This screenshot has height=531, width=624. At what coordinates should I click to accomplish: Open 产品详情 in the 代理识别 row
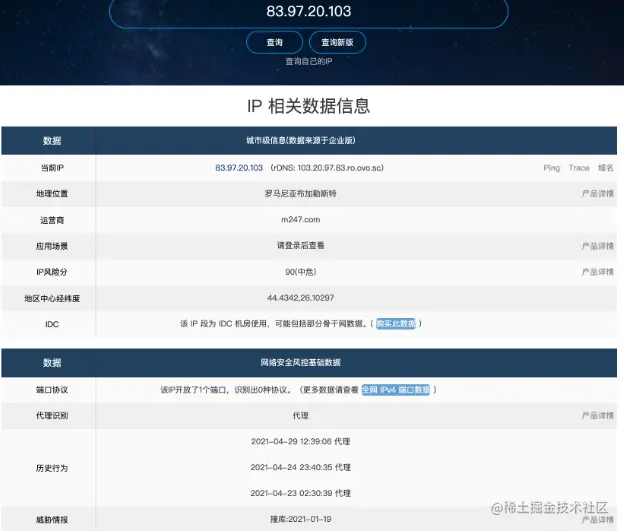597,416
